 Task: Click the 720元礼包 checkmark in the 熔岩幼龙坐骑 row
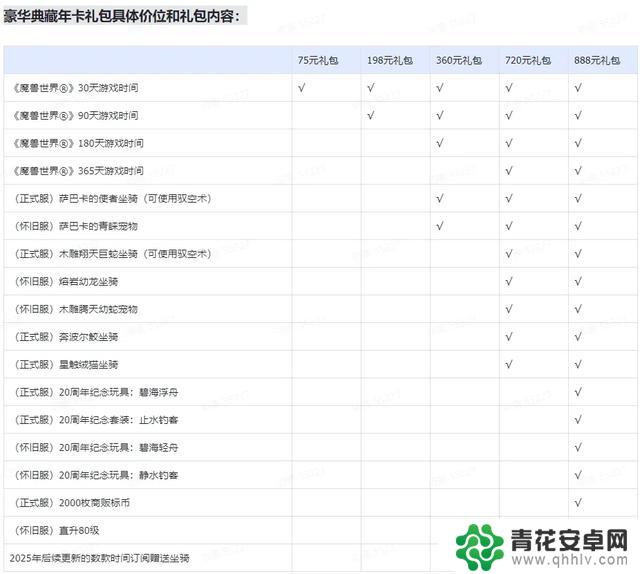(509, 282)
